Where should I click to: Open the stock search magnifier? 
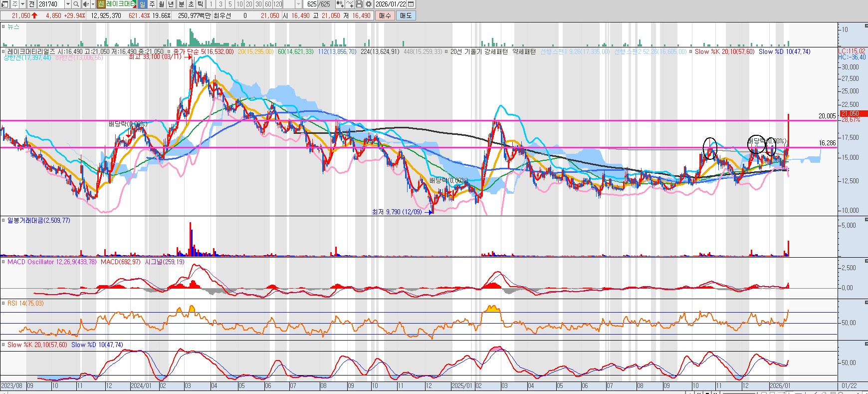coord(76,4)
